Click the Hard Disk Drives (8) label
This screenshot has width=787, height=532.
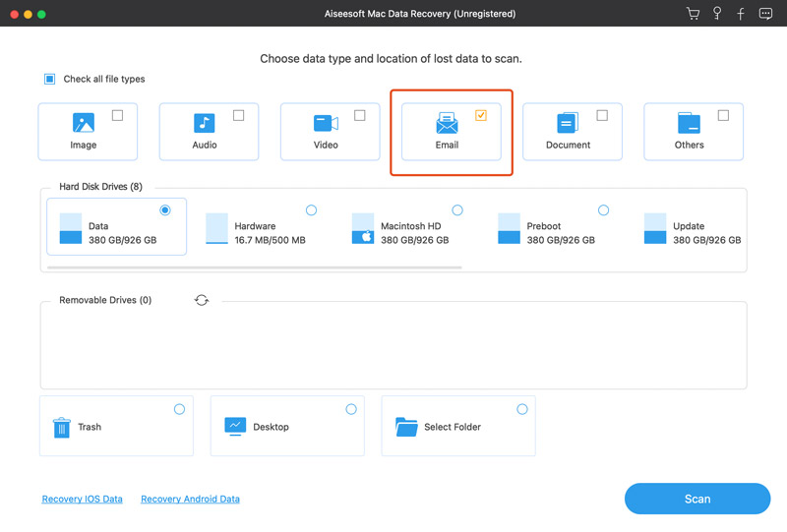click(101, 187)
